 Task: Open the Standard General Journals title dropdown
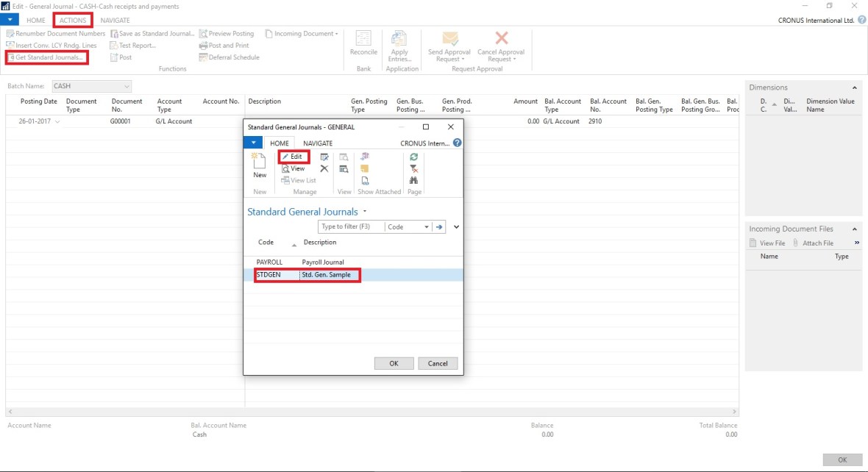coord(366,212)
